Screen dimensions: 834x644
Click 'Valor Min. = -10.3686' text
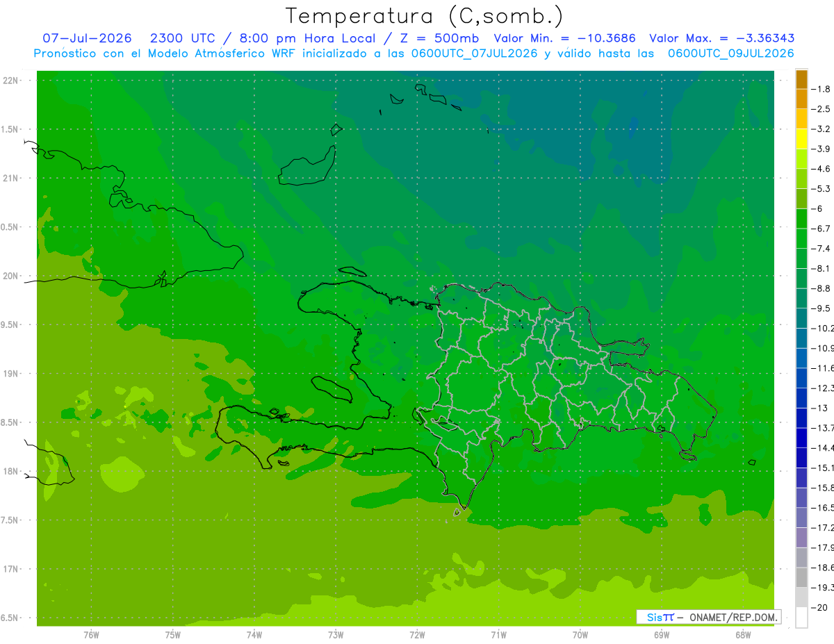pos(564,38)
